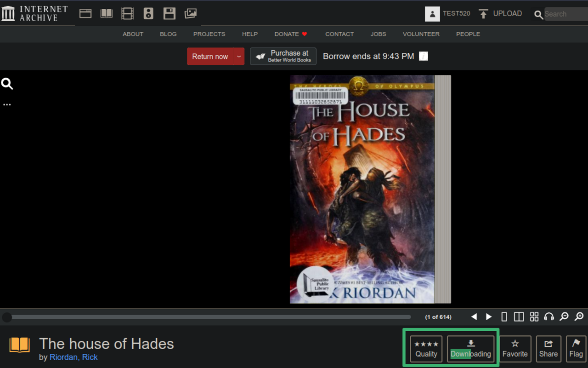Switch to thumbnail grid view
588x368 pixels.
click(534, 316)
